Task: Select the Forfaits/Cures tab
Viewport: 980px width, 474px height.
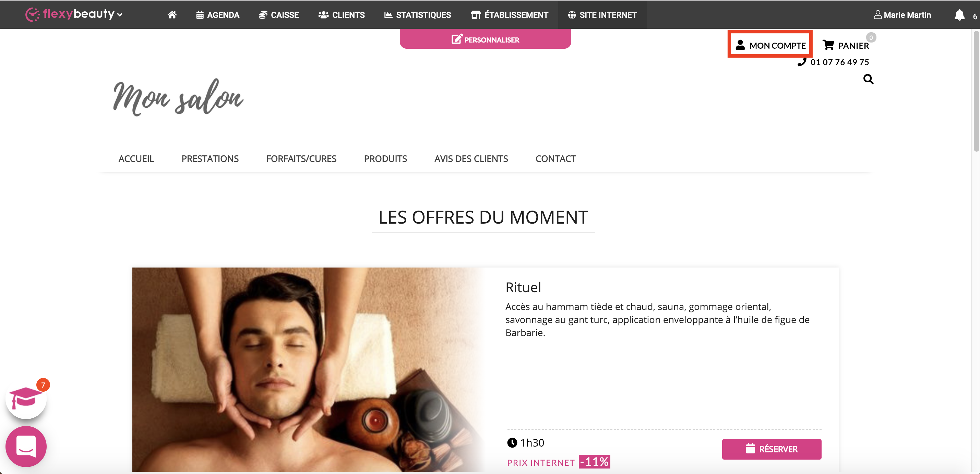Action: click(x=301, y=159)
